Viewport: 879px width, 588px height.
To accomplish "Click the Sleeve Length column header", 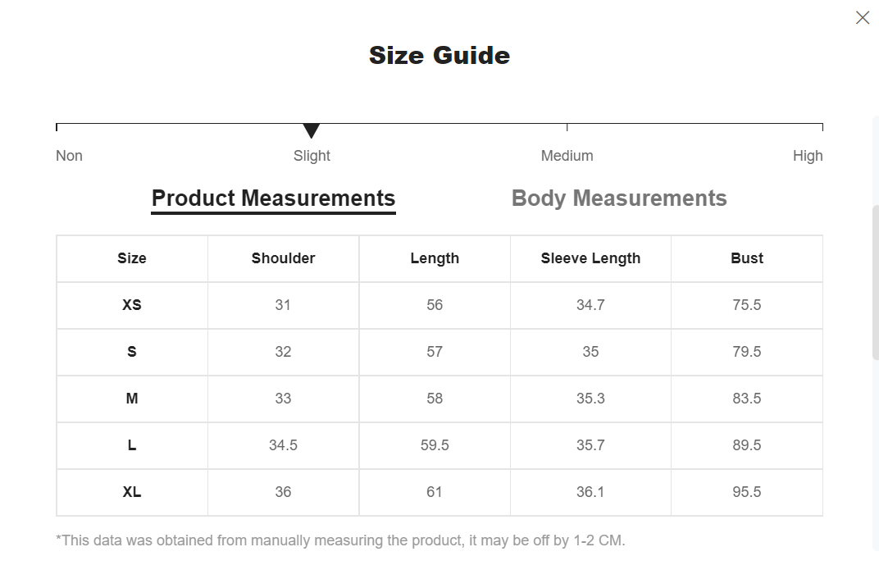I will tap(590, 258).
